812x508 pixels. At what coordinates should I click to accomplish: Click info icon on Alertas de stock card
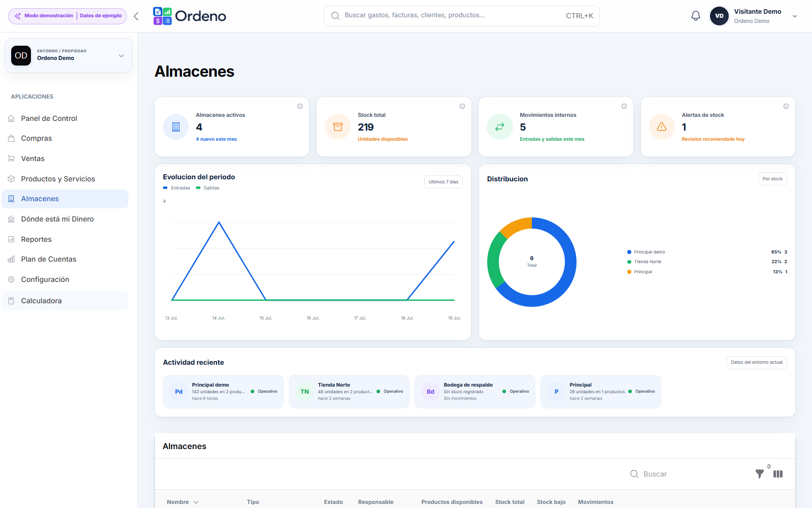pos(786,106)
